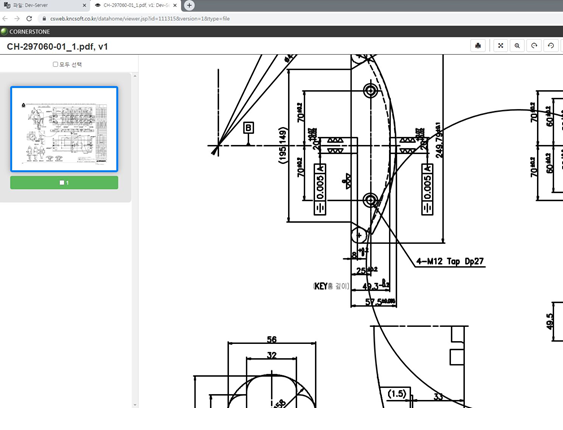
Task: Click the 'B' datum label in drawing
Action: [x=248, y=128]
